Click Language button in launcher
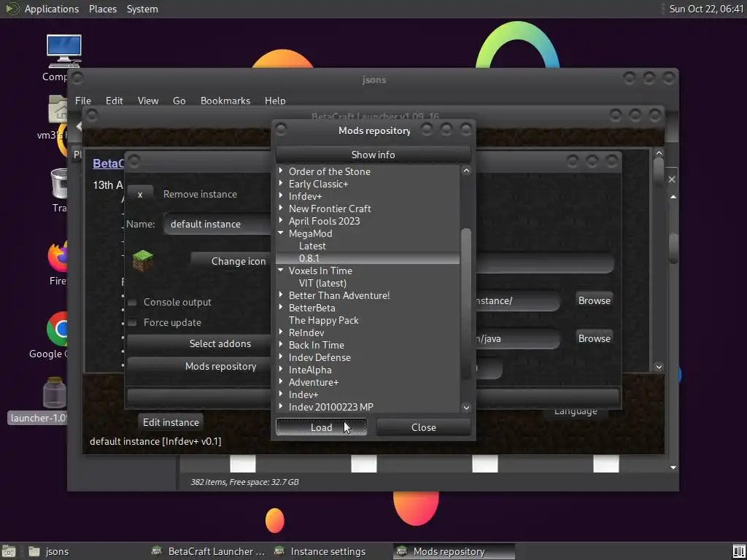The height and width of the screenshot is (560, 747). [x=576, y=411]
